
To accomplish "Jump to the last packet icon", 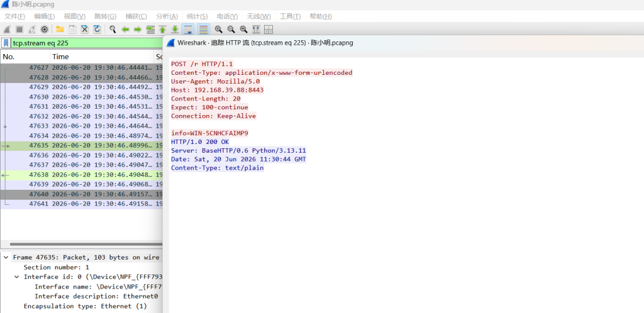I will click(x=175, y=30).
